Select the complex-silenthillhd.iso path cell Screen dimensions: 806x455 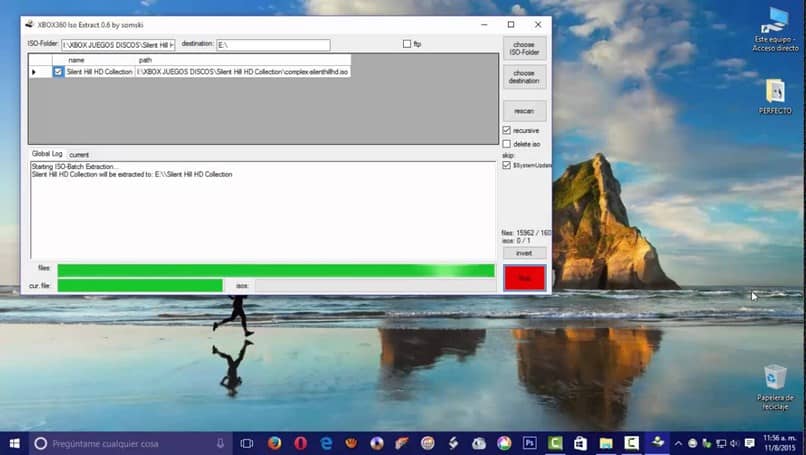(x=243, y=72)
